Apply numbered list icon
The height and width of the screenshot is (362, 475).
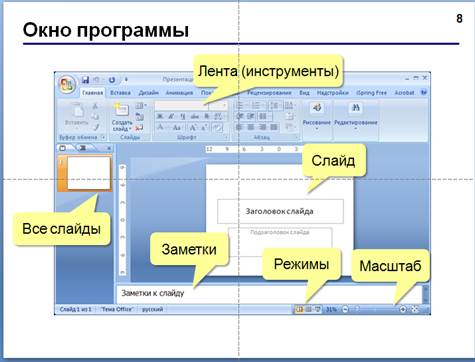click(257, 106)
